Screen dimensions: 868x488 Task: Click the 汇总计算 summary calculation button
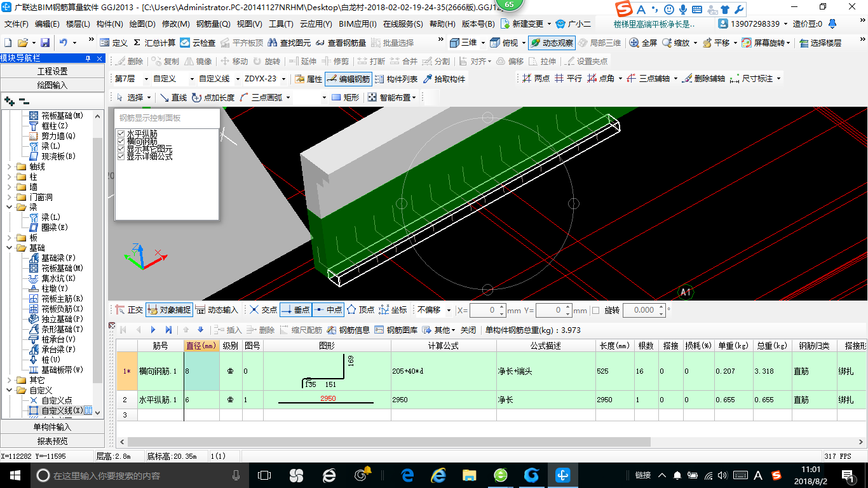point(154,43)
